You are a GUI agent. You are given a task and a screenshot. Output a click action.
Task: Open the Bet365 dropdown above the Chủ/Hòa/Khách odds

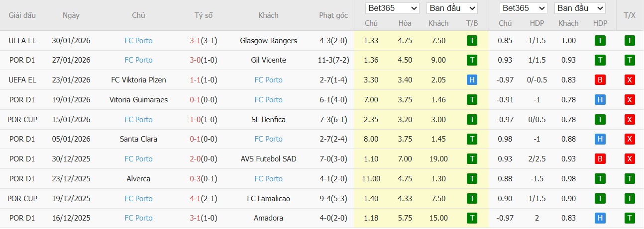(x=392, y=8)
